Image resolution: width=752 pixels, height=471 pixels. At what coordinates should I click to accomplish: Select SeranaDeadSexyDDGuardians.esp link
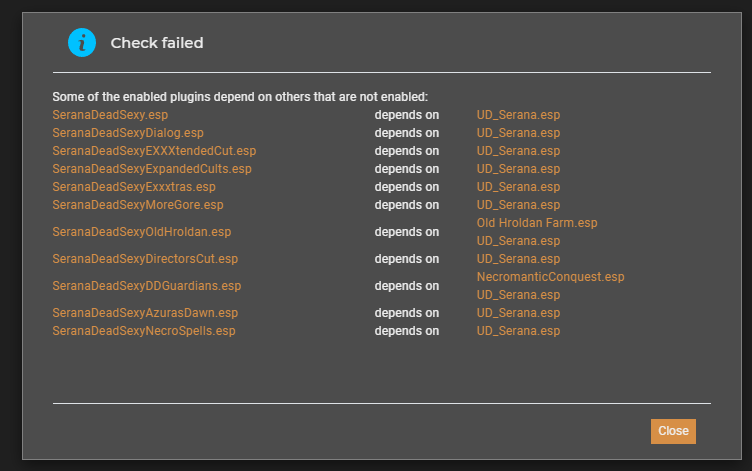147,286
